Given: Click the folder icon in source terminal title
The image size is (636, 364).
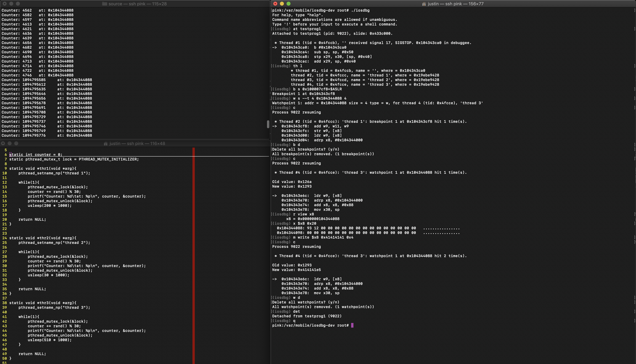Looking at the screenshot, I should click(105, 4).
